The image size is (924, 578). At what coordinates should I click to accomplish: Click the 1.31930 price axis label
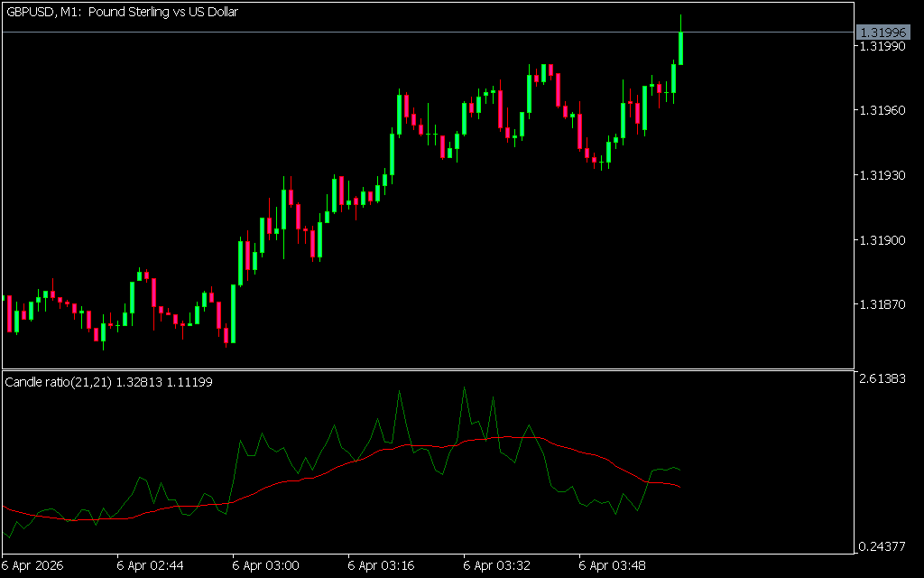click(882, 175)
